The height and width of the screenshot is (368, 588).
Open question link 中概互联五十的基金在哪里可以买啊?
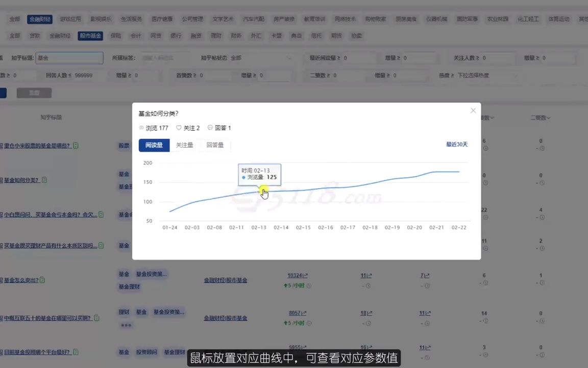click(x=47, y=318)
